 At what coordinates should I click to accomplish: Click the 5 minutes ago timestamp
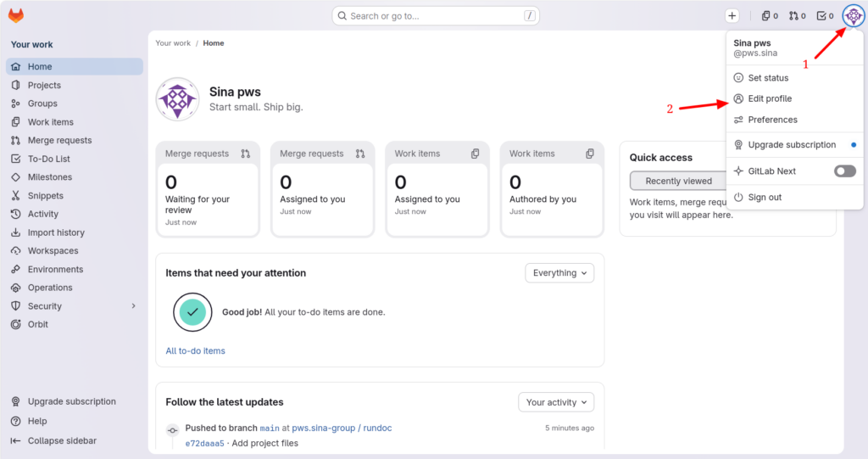(x=570, y=428)
